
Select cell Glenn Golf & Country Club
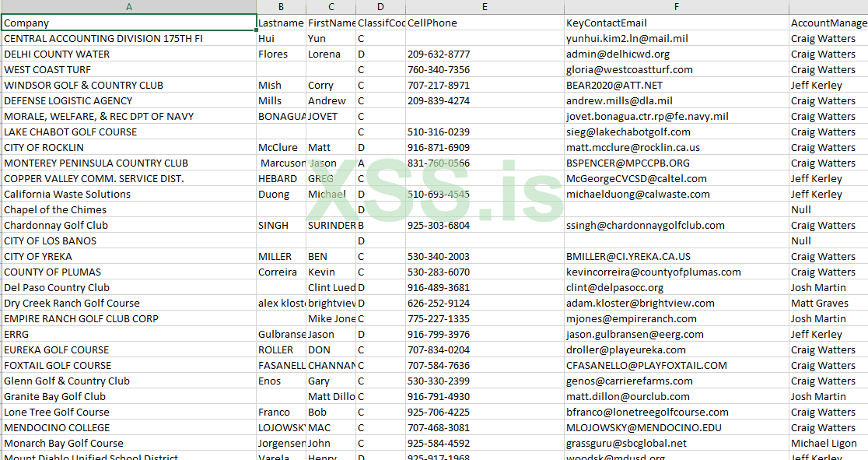coord(129,381)
